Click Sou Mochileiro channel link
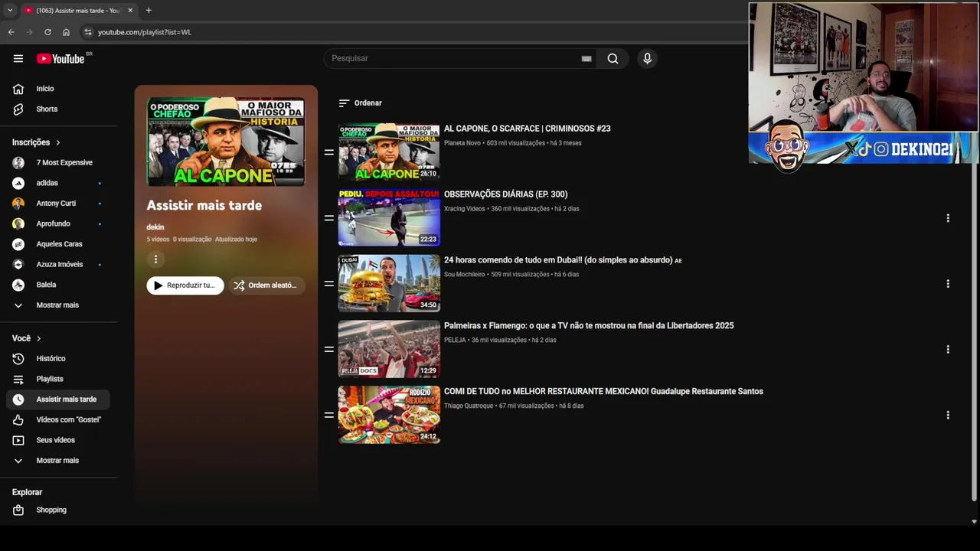 465,275
